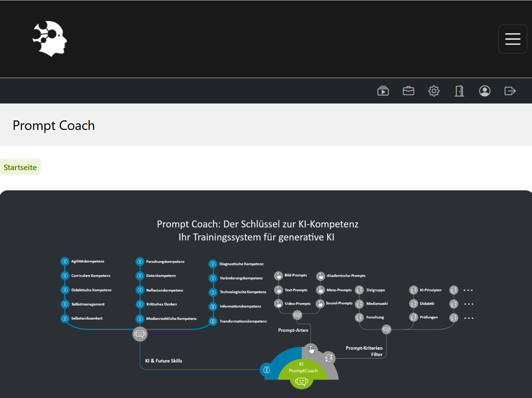Image resolution: width=532 pixels, height=398 pixels.
Task: Click the Bild-Prompts hand icon
Action: pos(279,275)
